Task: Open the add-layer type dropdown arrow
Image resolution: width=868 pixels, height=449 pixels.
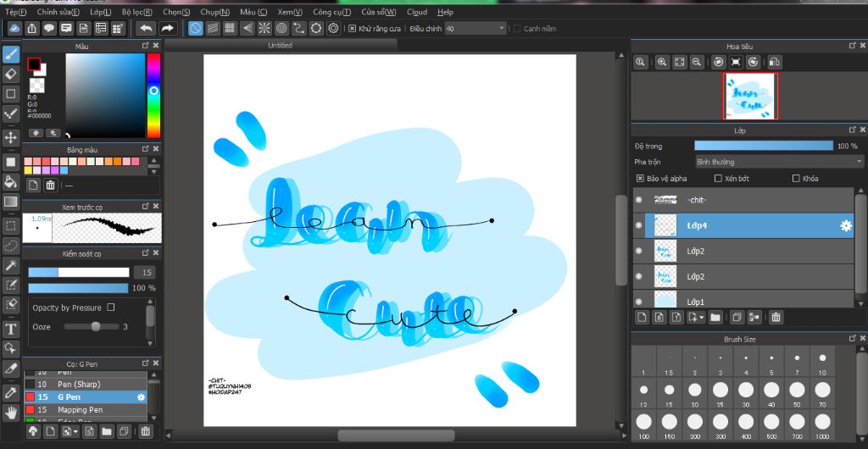Action: click(702, 318)
